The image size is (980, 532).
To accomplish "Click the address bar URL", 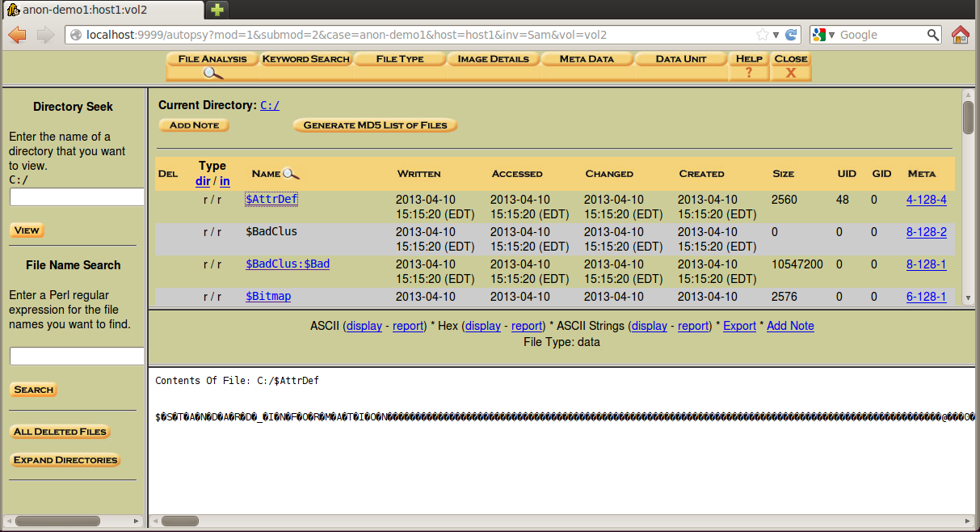I will point(347,35).
